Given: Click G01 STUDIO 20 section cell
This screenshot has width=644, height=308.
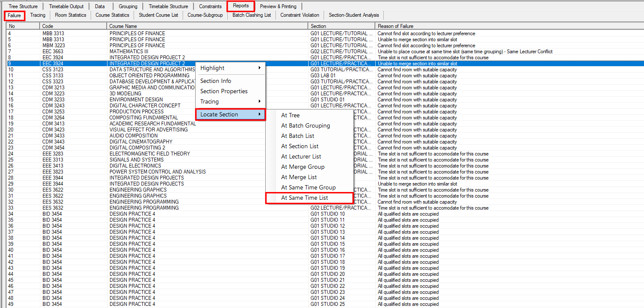Looking at the screenshot, I should pos(328,274).
